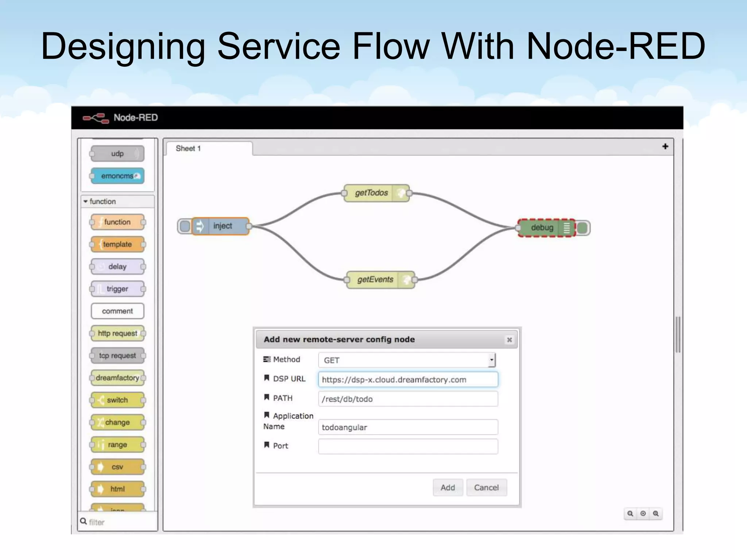Pick the function node in palette
Image resolution: width=747 pixels, height=560 pixels.
[117, 222]
